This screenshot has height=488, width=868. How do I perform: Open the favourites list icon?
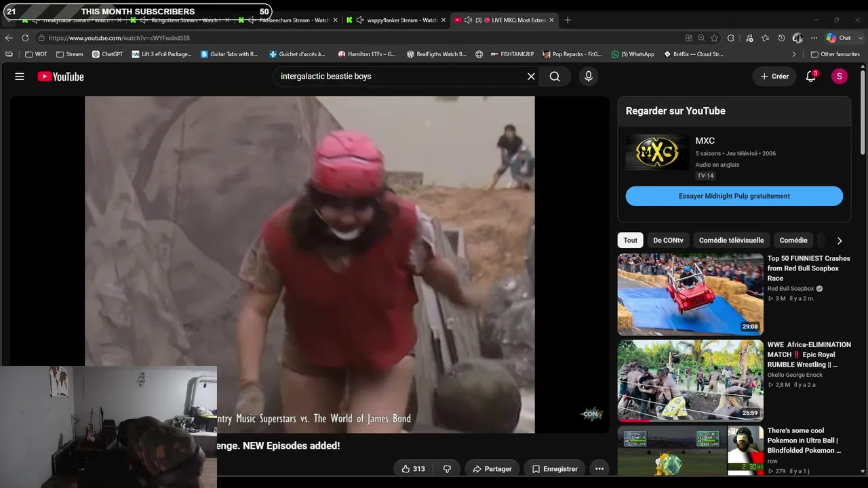tap(766, 38)
